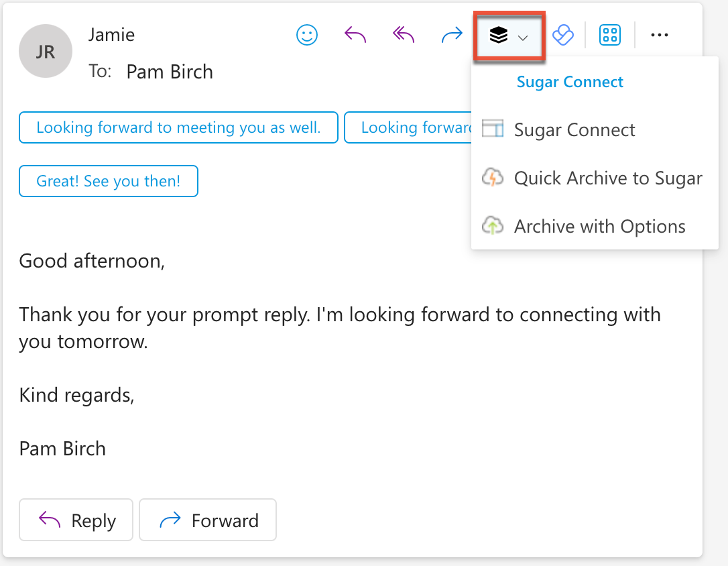
Task: Click the partially hidden second suggested reply
Action: [x=408, y=127]
